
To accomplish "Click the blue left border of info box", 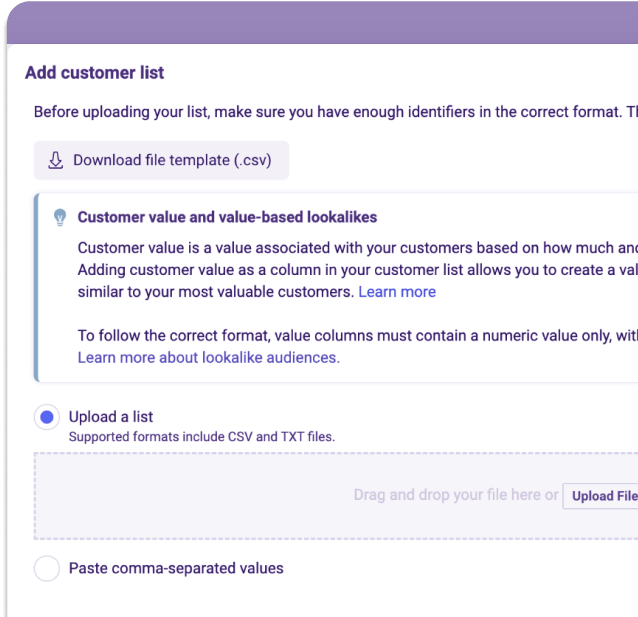I will [37, 288].
